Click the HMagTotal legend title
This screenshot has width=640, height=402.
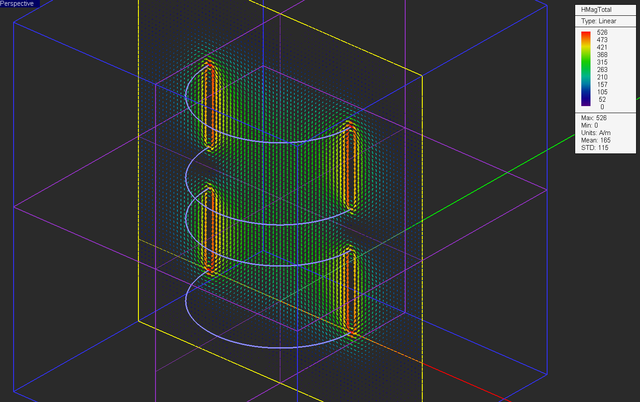click(596, 10)
